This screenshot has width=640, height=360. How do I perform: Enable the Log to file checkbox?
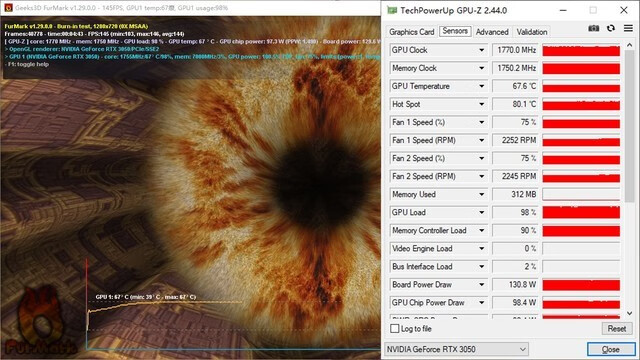click(x=395, y=329)
